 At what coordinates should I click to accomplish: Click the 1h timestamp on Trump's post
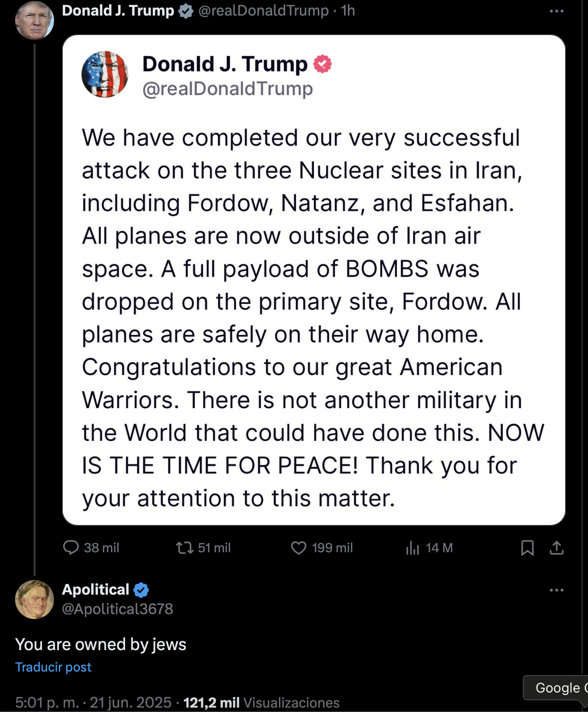[348, 11]
